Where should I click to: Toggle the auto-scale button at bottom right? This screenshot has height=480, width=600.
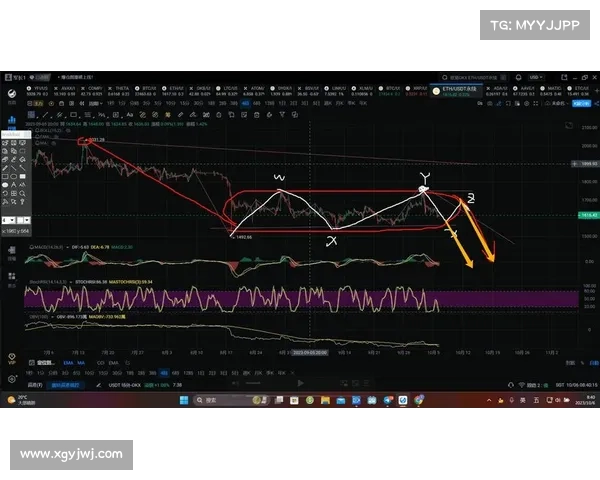(x=594, y=363)
